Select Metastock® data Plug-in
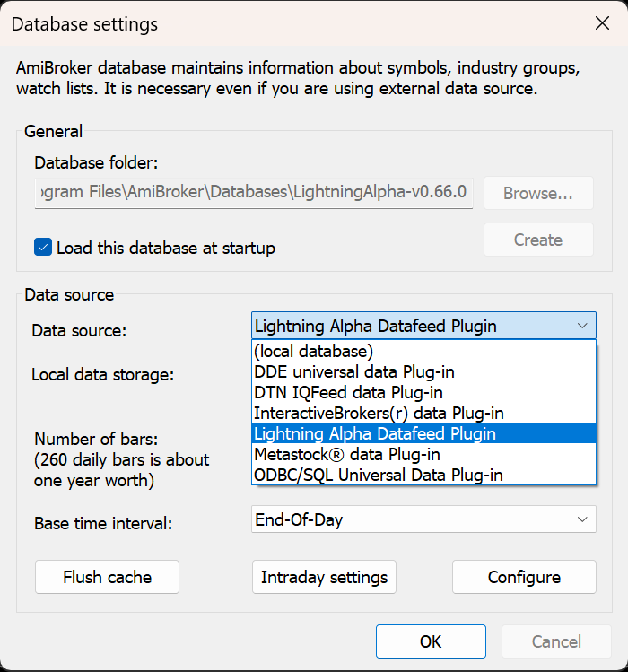This screenshot has height=672, width=628. [423, 454]
